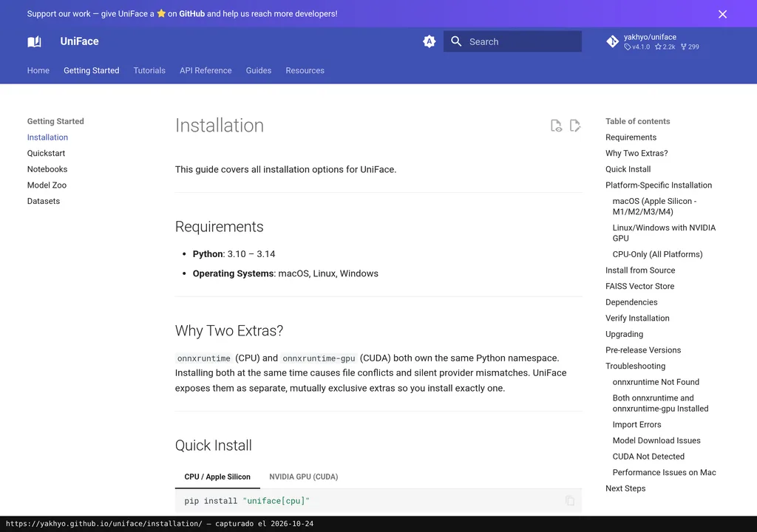Open the GitHub link in the banner

[192, 13]
